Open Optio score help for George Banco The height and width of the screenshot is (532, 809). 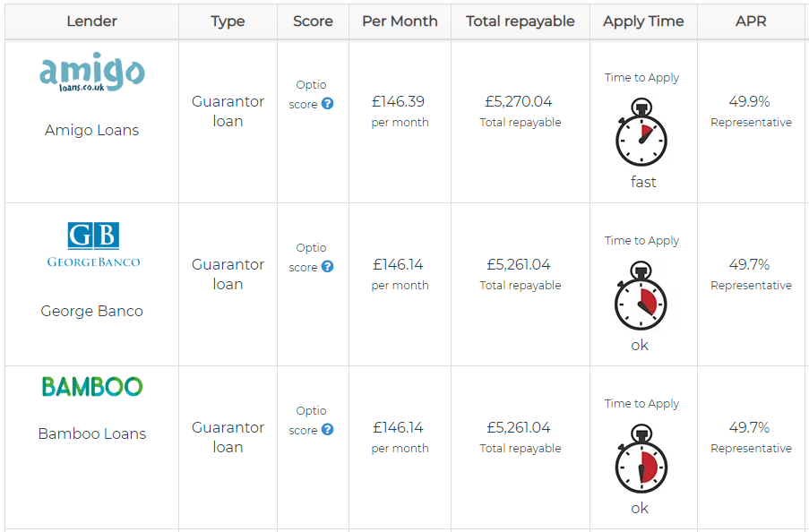(328, 267)
